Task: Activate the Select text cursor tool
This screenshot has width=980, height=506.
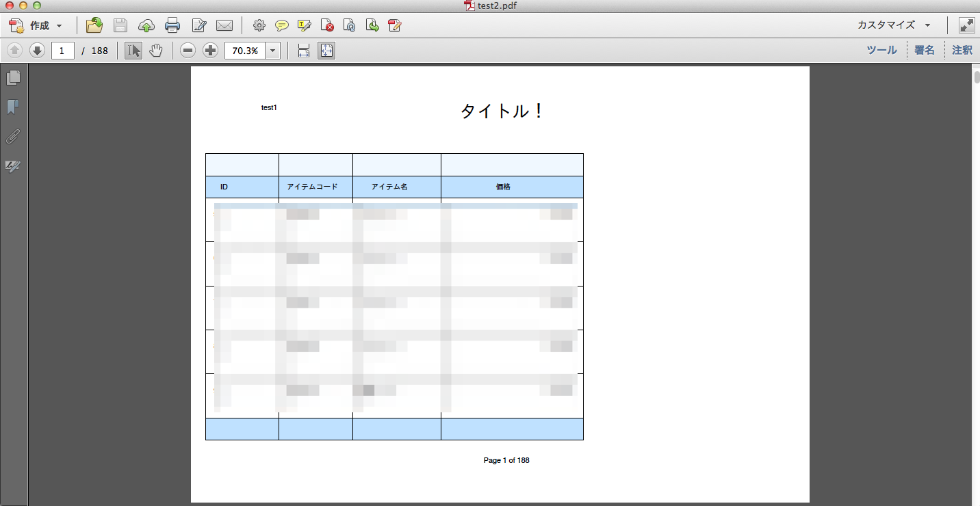Action: point(133,51)
